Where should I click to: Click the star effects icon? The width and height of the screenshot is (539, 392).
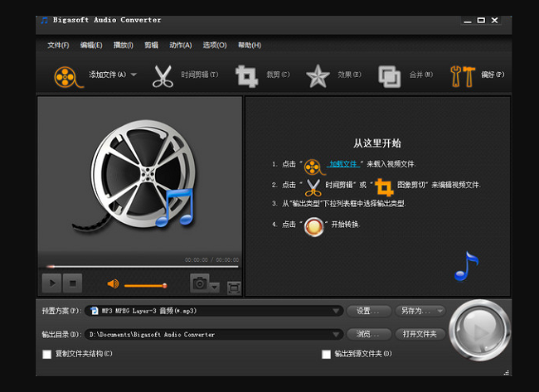pyautogui.click(x=318, y=76)
